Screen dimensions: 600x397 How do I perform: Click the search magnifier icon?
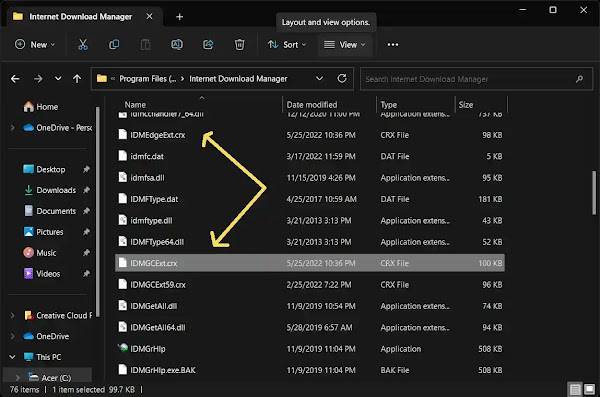pos(579,79)
